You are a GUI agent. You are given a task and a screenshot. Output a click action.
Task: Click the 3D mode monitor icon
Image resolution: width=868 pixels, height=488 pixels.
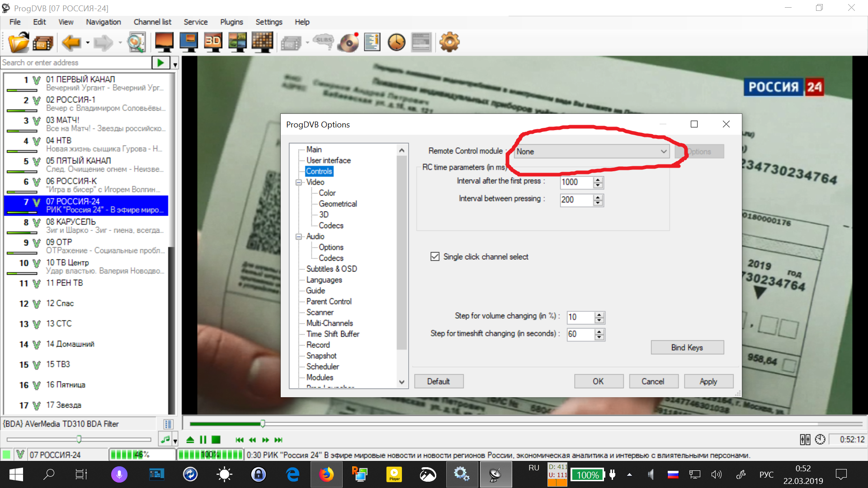point(212,42)
